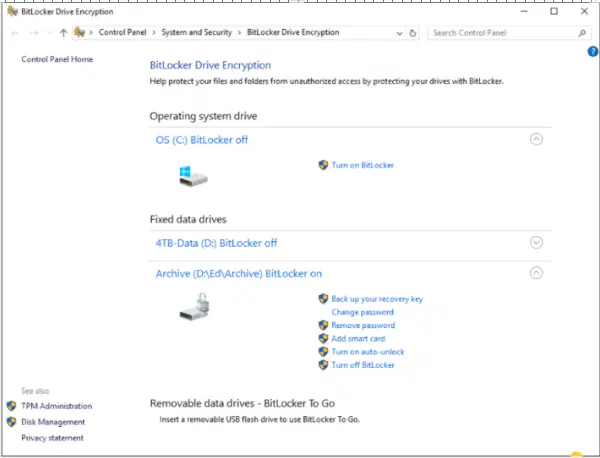
Task: Collapse the OS (C:) drive section
Action: point(536,139)
